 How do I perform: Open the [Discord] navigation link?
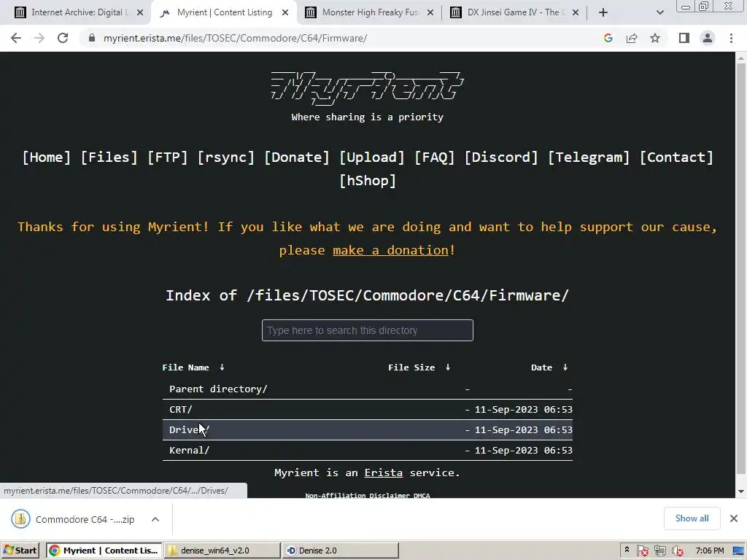click(501, 157)
